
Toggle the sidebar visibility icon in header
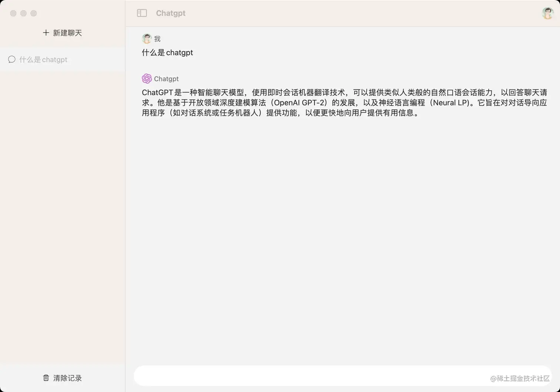142,13
